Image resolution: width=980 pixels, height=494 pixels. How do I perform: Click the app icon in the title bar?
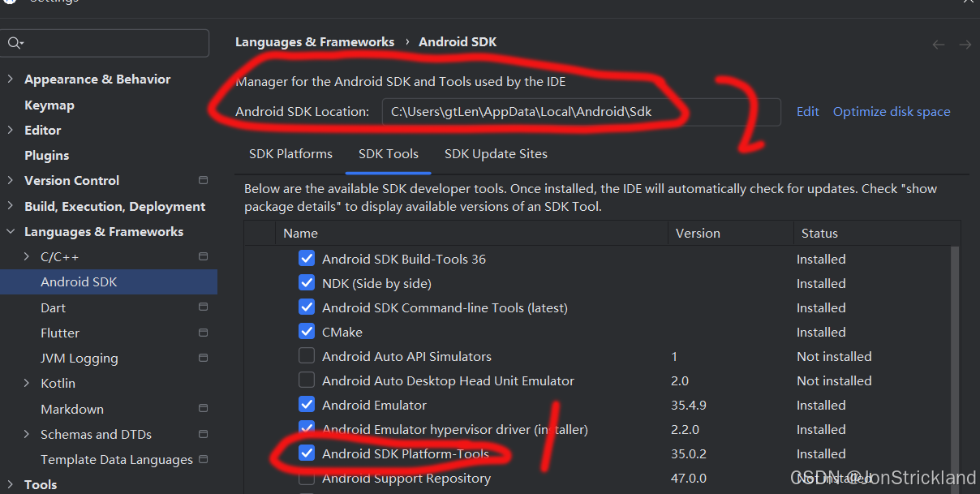pyautogui.click(x=8, y=3)
